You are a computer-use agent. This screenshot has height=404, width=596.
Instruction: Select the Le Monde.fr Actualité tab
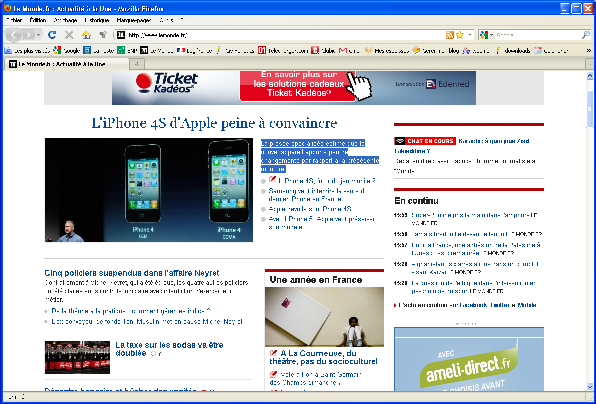point(67,64)
